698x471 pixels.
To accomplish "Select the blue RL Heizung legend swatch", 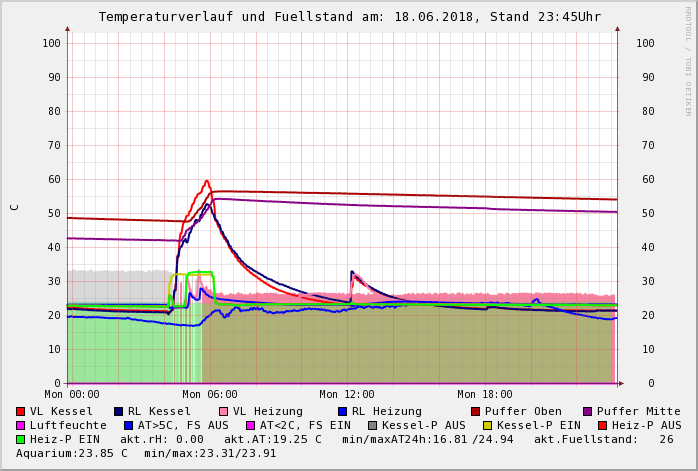I will coord(342,411).
